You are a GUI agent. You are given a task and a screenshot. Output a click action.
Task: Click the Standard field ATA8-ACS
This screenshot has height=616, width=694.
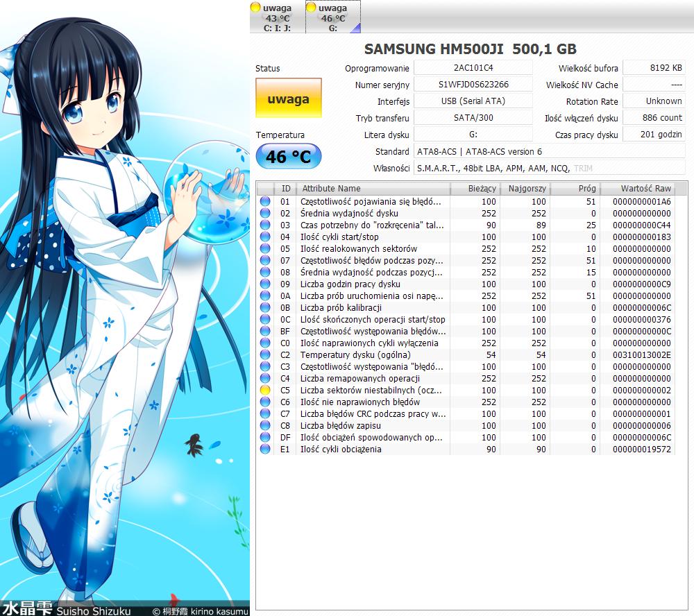(549, 151)
